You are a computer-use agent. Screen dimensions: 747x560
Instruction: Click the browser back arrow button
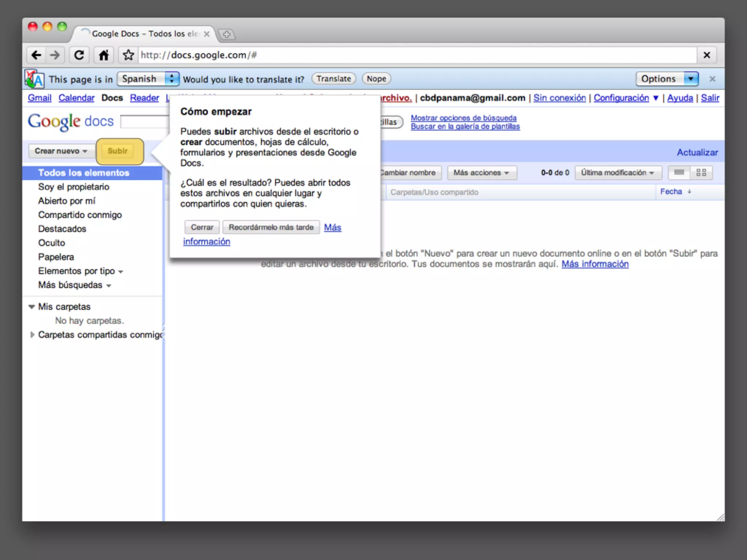(36, 55)
